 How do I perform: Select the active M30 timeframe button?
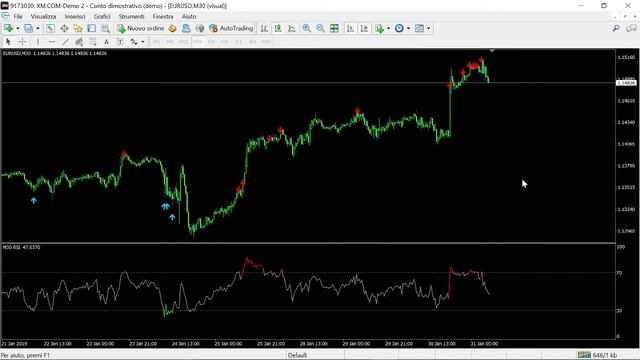click(198, 42)
